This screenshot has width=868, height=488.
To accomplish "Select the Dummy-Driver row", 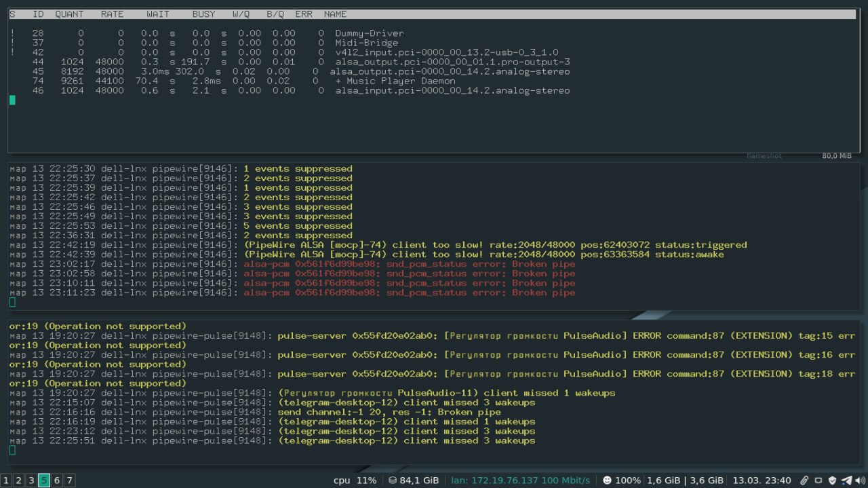I will [207, 33].
